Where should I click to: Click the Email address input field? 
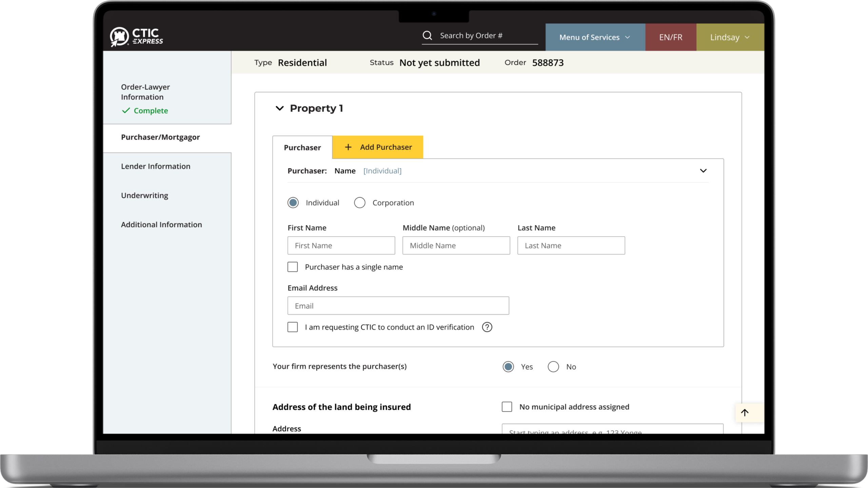pos(398,306)
